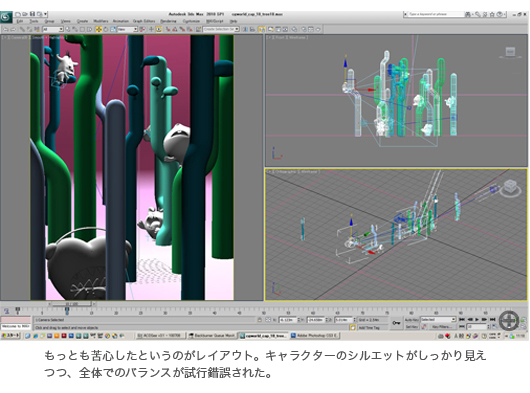Screen dimensions: 530x393
Task: Select the Bind to Space Warp tool
Action: pos(37,29)
